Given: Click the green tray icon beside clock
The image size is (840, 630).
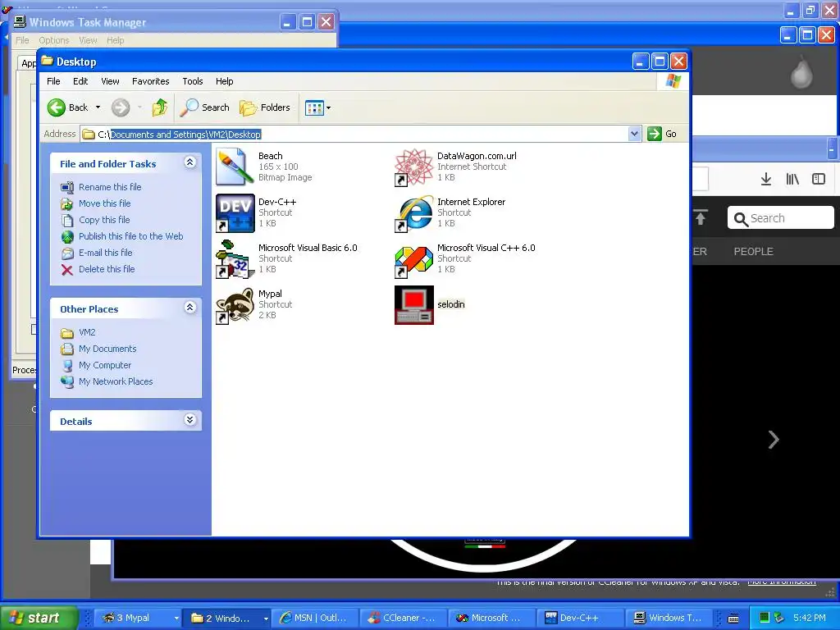Looking at the screenshot, I should [765, 618].
